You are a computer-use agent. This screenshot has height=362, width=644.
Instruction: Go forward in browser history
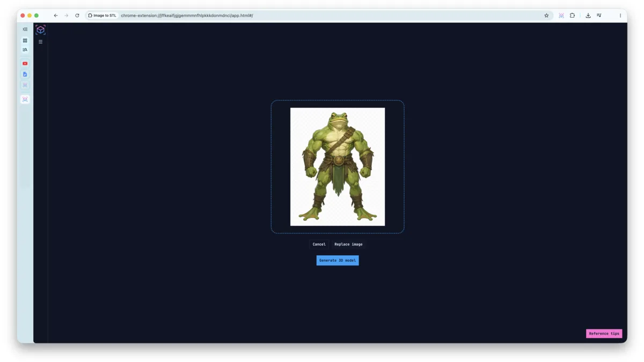pos(67,16)
